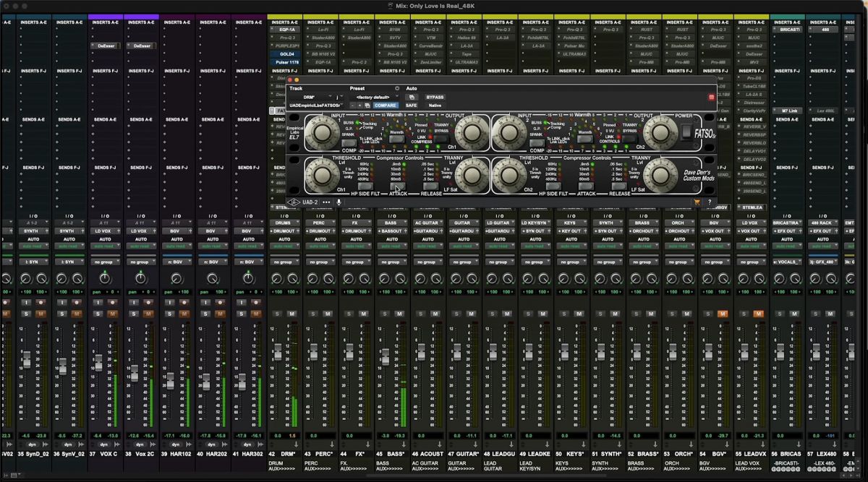This screenshot has height=482, width=868.
Task: Open the Preset menu in the plugin header
Action: 359,87
